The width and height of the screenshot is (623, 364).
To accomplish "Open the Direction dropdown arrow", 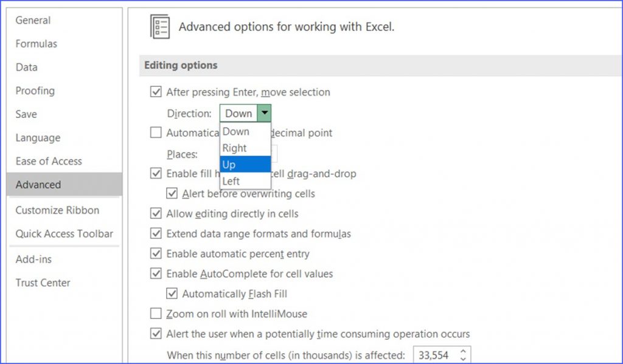I will click(265, 113).
